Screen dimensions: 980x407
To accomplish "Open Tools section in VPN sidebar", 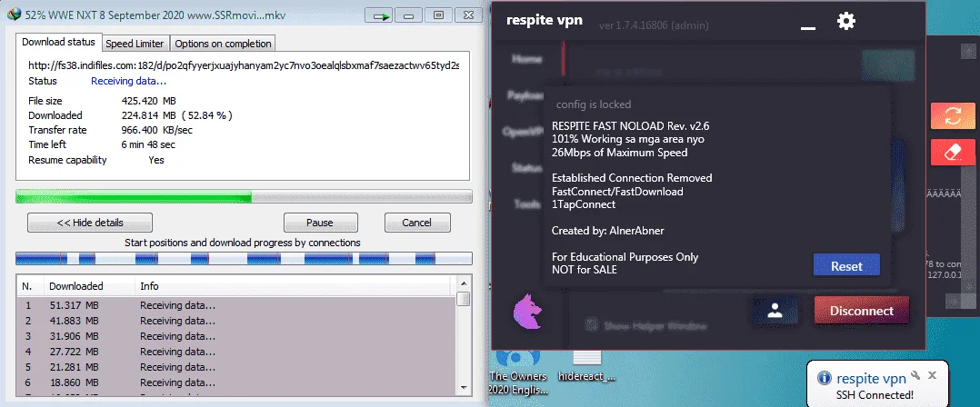I will 528,203.
